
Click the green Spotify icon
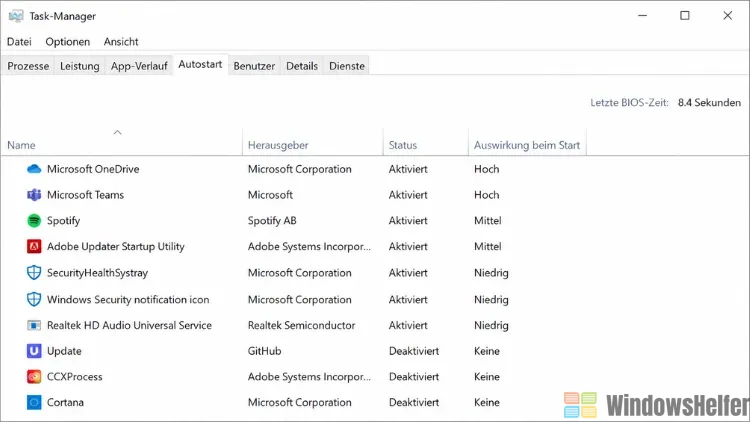(34, 221)
